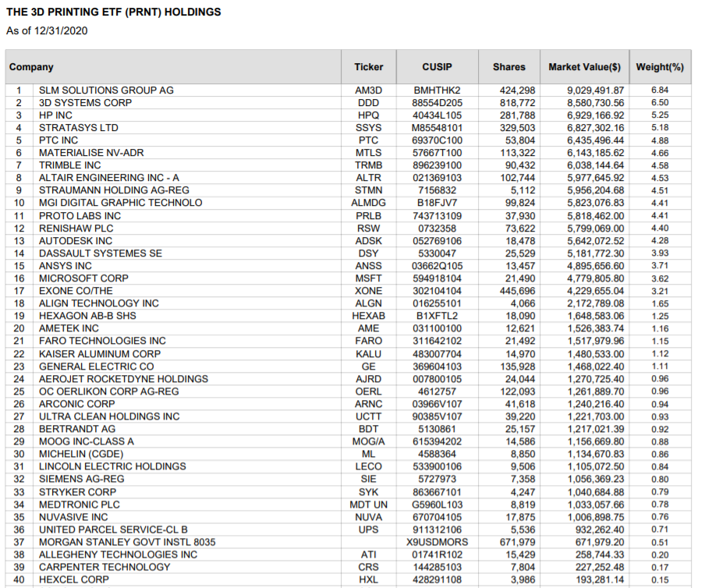The image size is (705, 588).
Task: Select 3D SYSTEMS CORP company name
Action: 86,103
